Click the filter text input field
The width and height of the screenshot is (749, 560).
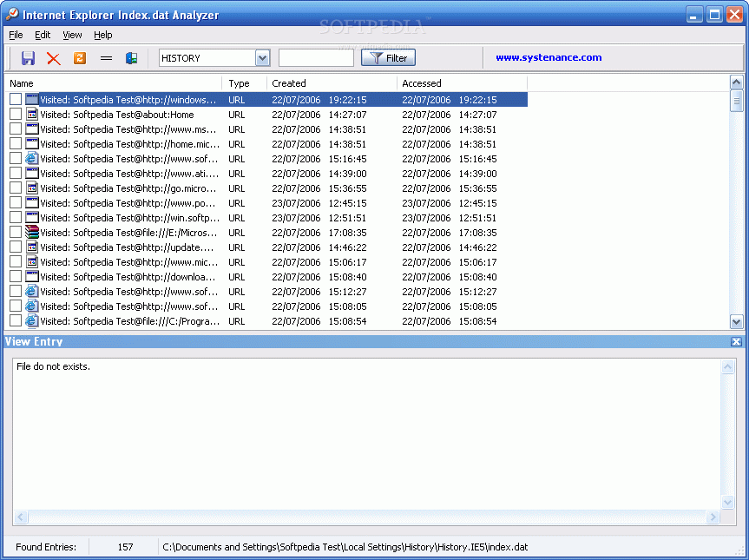[x=316, y=58]
